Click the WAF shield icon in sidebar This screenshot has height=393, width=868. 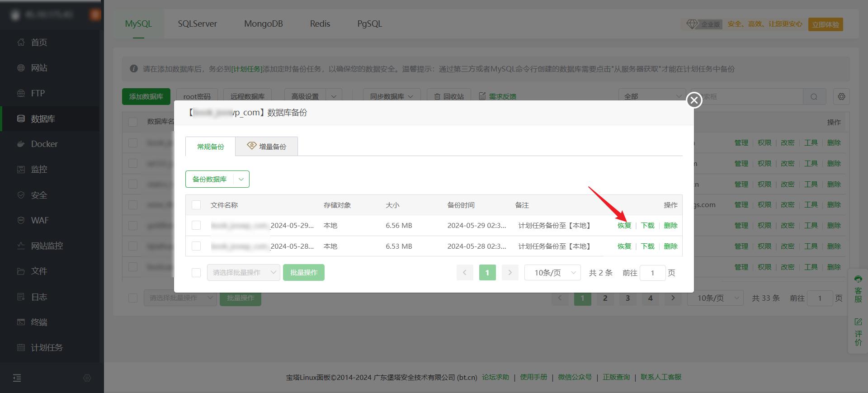tap(21, 220)
